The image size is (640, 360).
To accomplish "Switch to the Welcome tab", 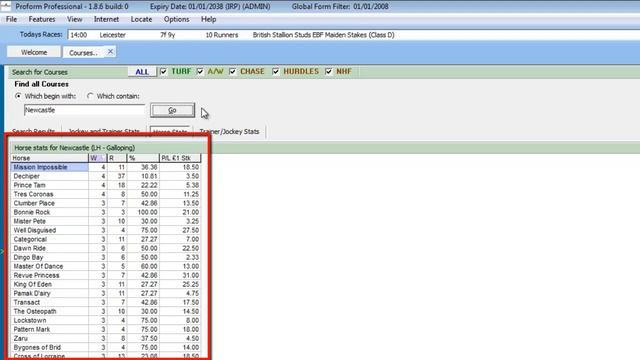I will [x=34, y=52].
